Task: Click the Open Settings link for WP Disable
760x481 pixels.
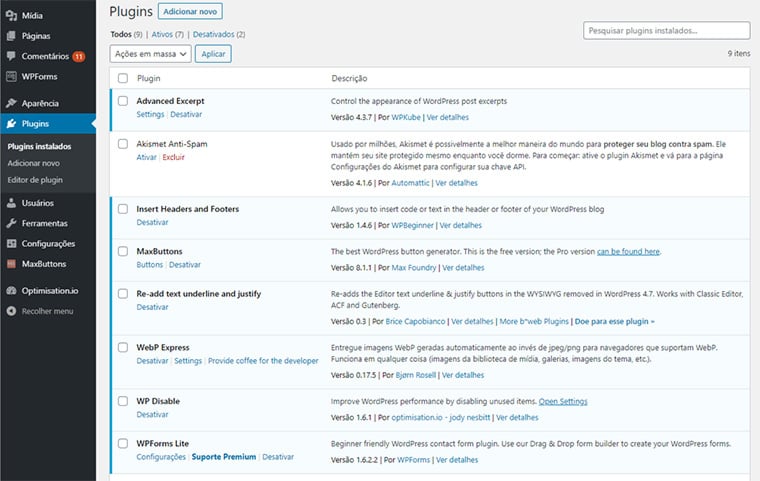Action: point(563,401)
